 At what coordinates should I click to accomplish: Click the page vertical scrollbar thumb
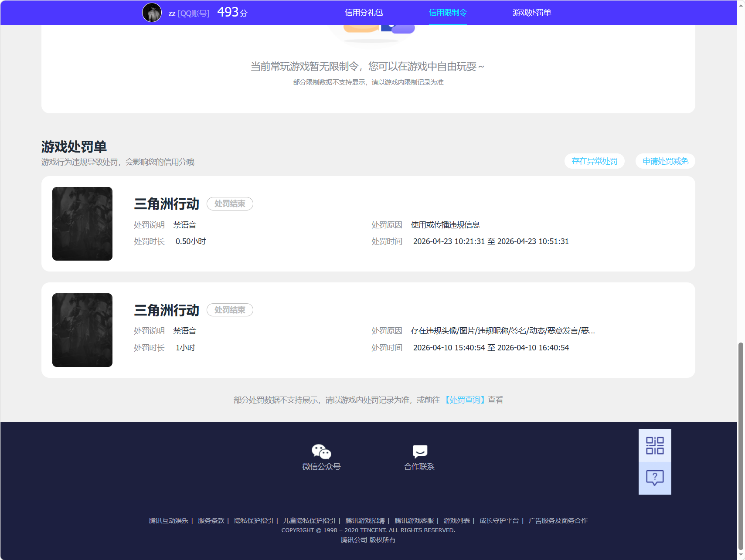[x=741, y=446]
